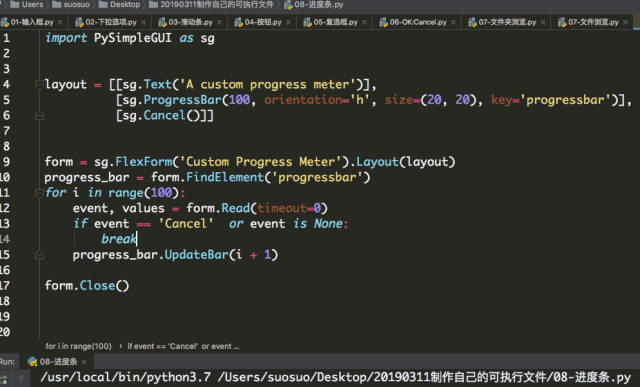Image resolution: width=640 pixels, height=387 pixels.
Task: Click sg.Cancel() on line 6
Action: (x=161, y=116)
